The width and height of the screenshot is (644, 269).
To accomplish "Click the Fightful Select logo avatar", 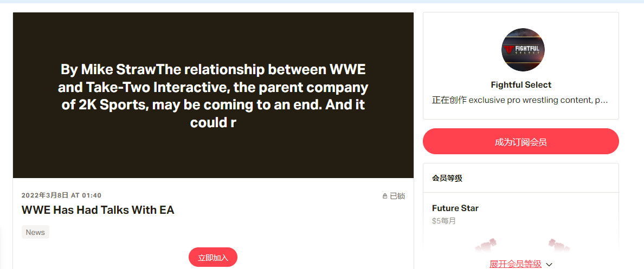I will 523,50.
